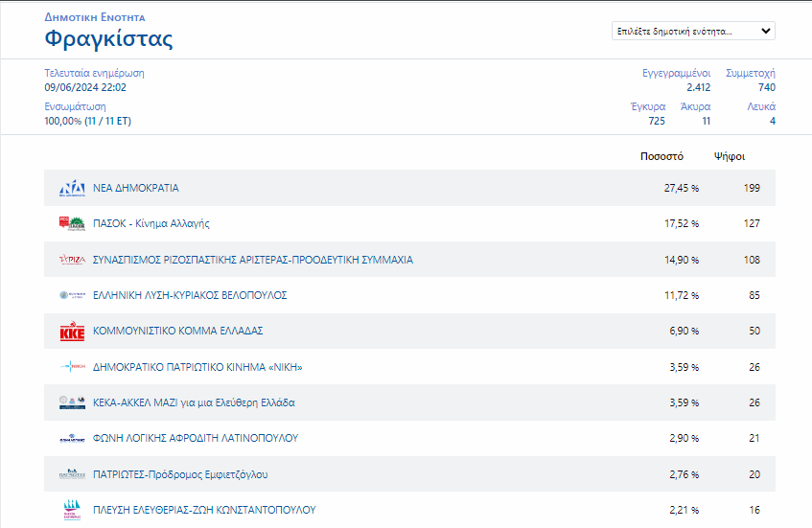Click the ΠΛΕΥΣΗ ΕΛΕΥΘΕΡΙΑΣ sailboat logo
The image size is (812, 528).
[x=72, y=510]
